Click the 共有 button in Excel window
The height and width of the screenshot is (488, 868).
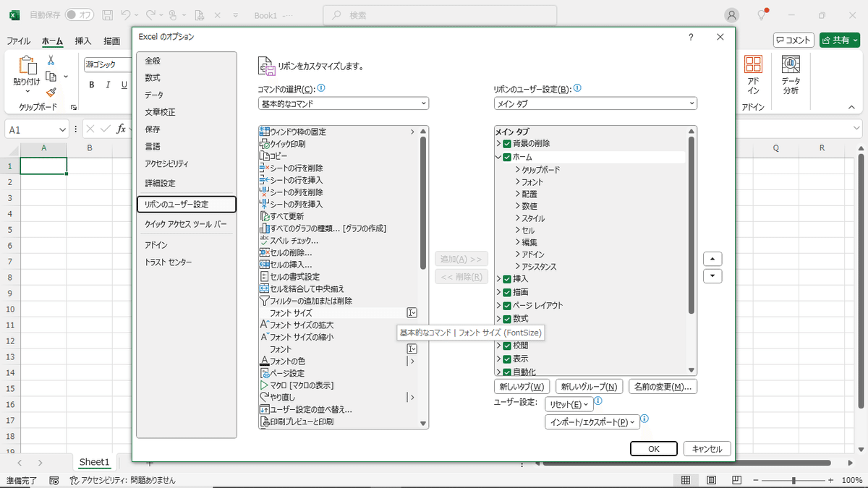click(x=839, y=40)
